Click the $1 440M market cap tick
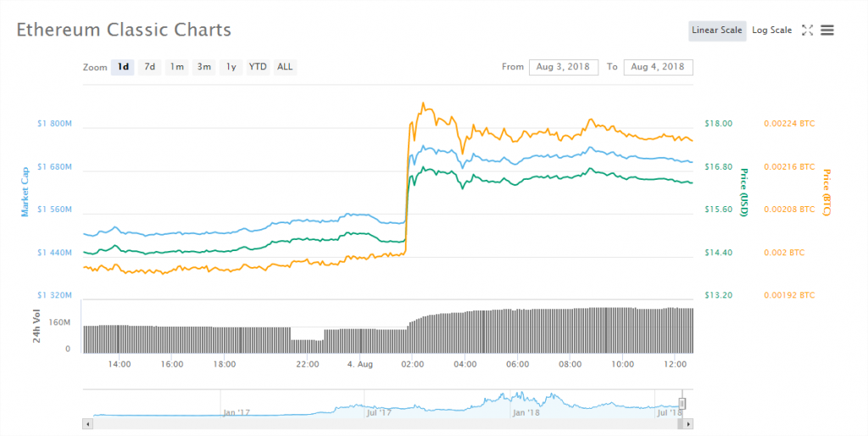Screen dimensions: 868x436 54,253
